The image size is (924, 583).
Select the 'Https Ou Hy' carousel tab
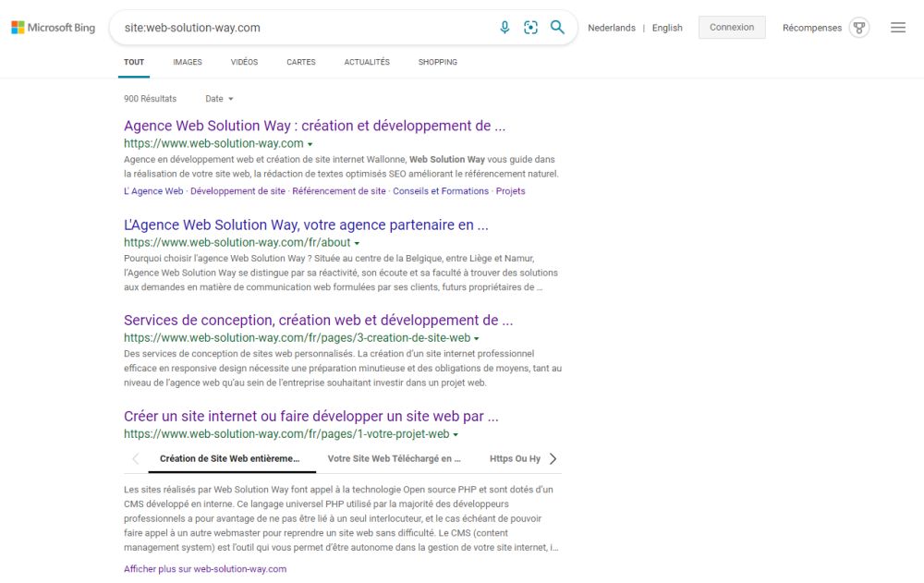pyautogui.click(x=515, y=458)
